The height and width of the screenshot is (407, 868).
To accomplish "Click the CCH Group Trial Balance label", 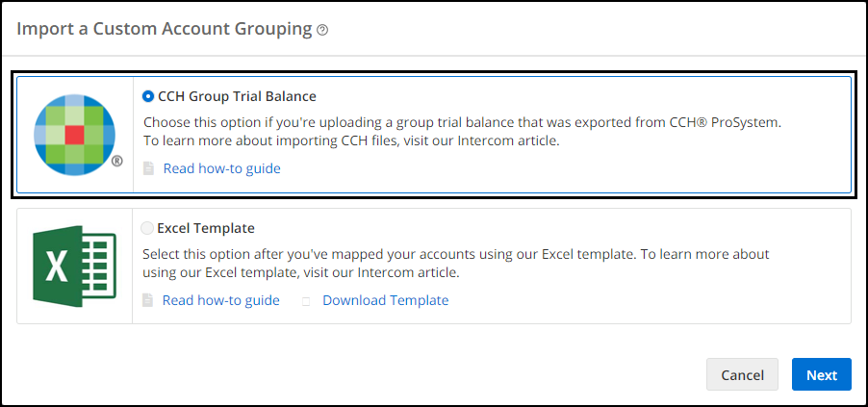I will click(x=237, y=96).
